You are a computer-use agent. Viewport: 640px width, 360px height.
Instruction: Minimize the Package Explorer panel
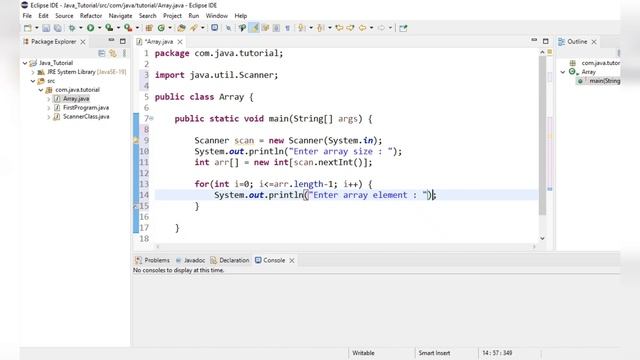(111, 41)
